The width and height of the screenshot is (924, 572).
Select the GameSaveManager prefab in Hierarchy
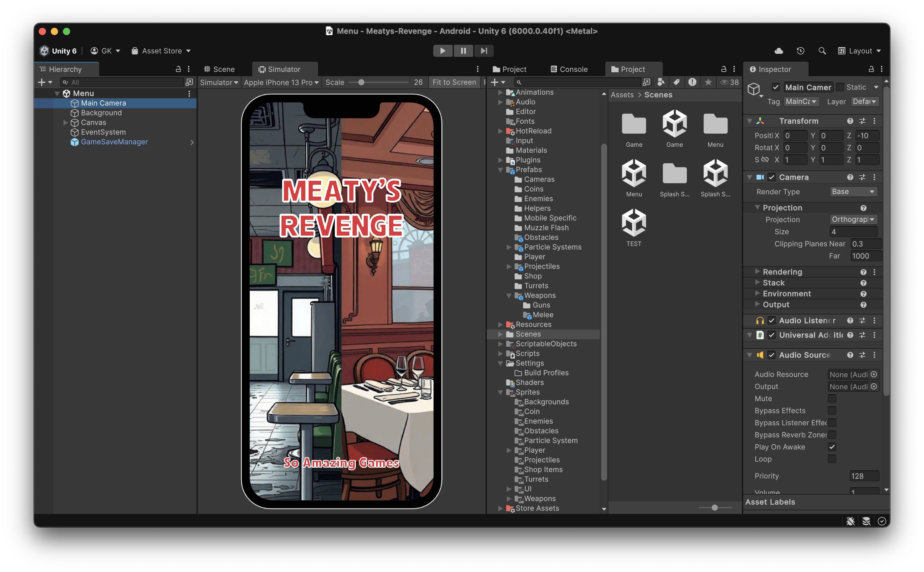click(114, 142)
